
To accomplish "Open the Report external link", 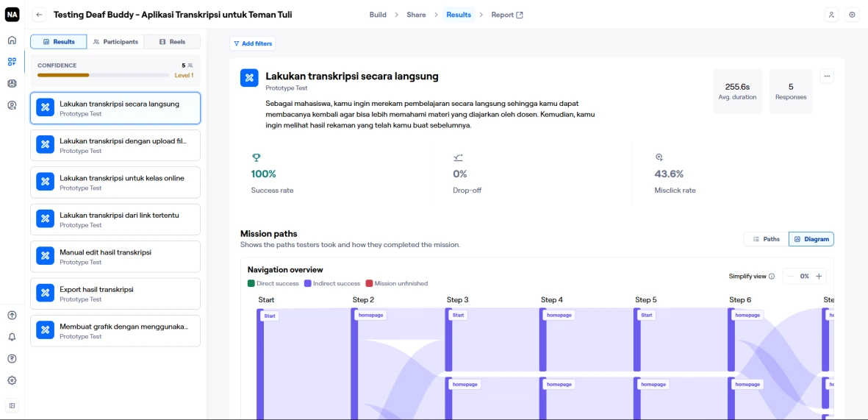I will [x=507, y=15].
